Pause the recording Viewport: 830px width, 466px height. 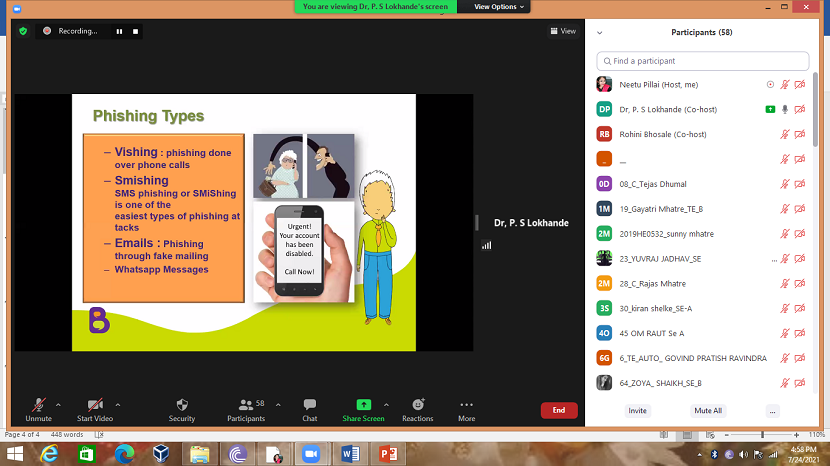click(119, 31)
